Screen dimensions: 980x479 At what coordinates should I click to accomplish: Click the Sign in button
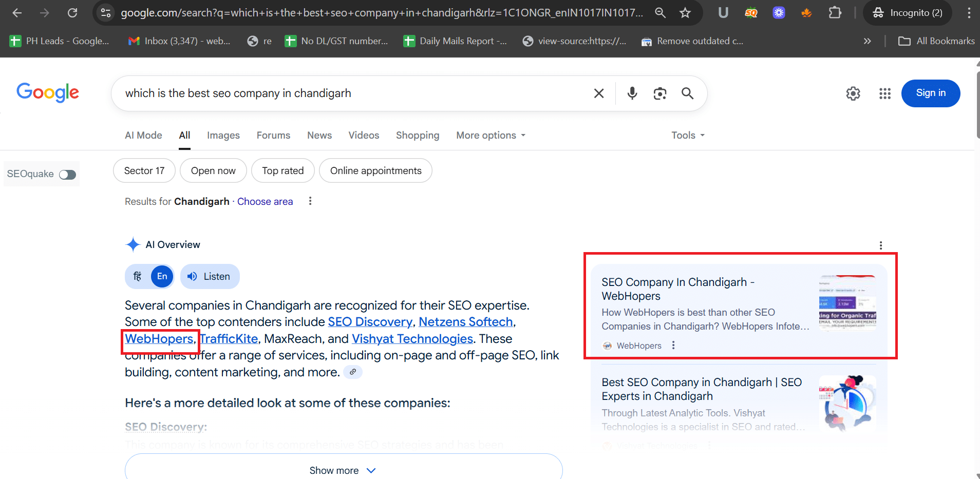(931, 93)
